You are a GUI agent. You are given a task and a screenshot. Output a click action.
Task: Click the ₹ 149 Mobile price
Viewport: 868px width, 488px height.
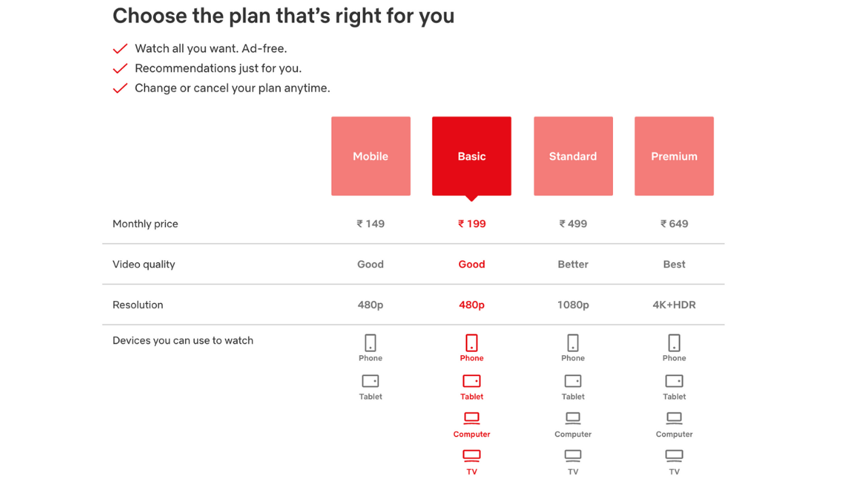pos(370,224)
